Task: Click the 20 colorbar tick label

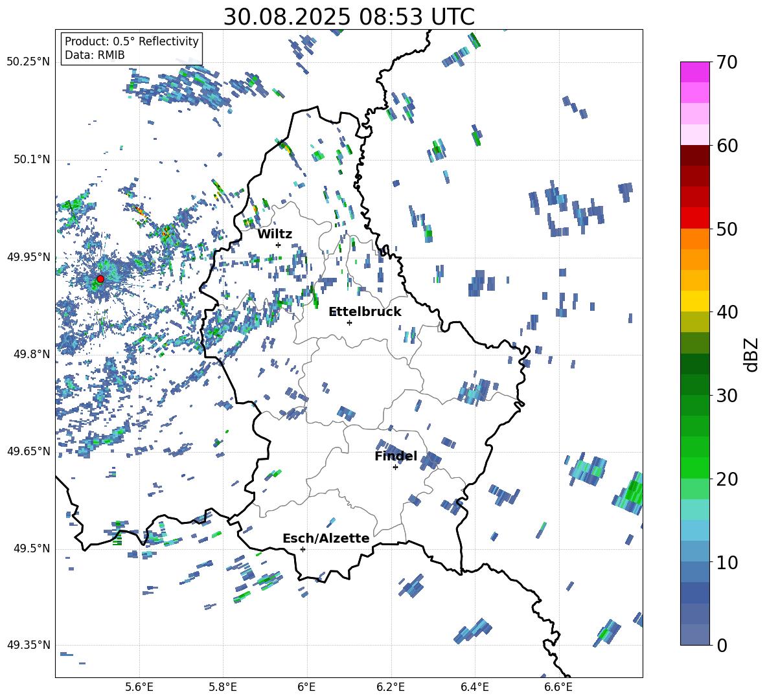Action: (x=727, y=479)
